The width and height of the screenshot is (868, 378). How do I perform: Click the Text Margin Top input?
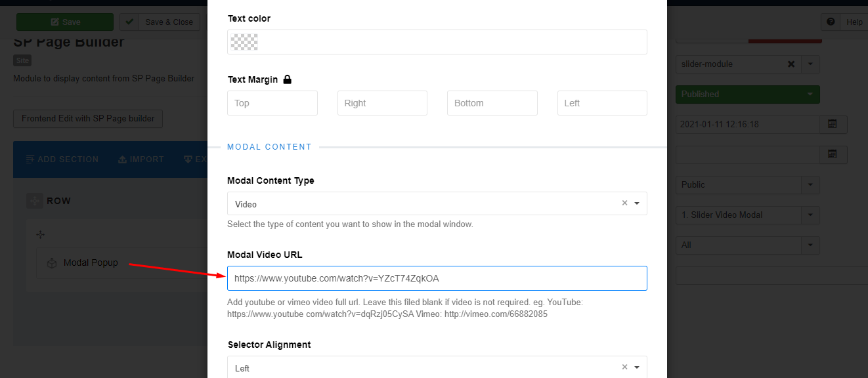[272, 103]
